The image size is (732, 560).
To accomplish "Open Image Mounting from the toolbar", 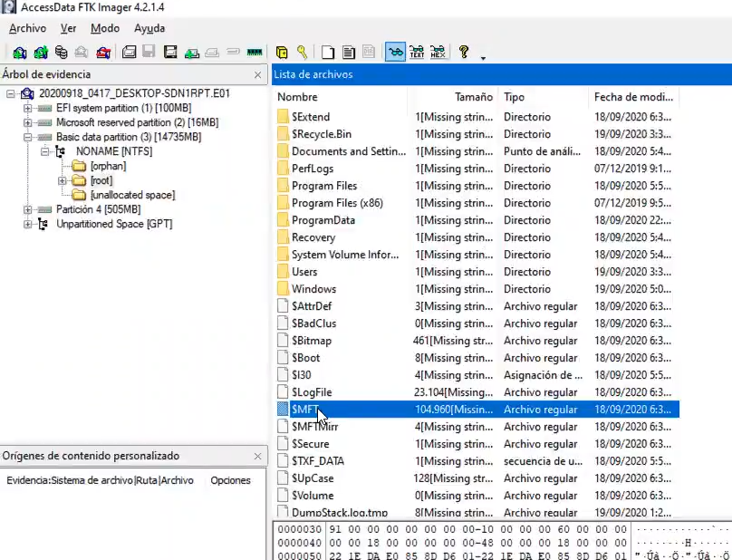I will pos(62,52).
